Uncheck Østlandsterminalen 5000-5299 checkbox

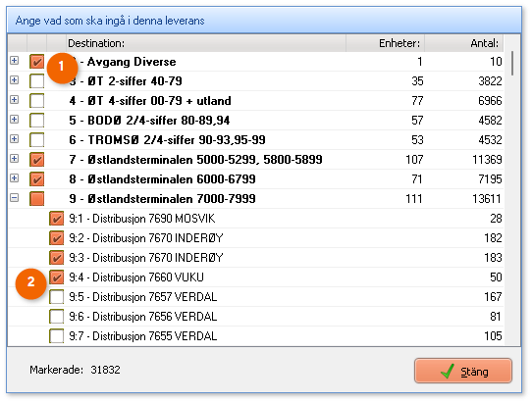tap(37, 160)
